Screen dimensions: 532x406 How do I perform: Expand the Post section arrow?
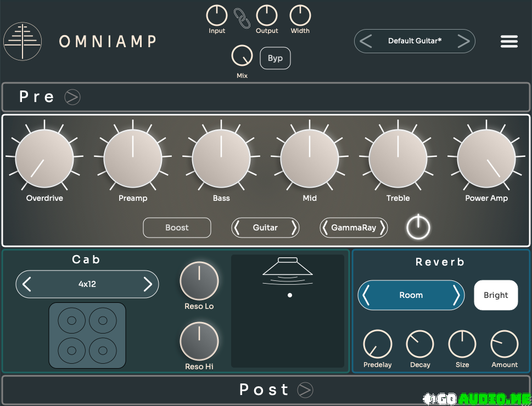tap(305, 390)
